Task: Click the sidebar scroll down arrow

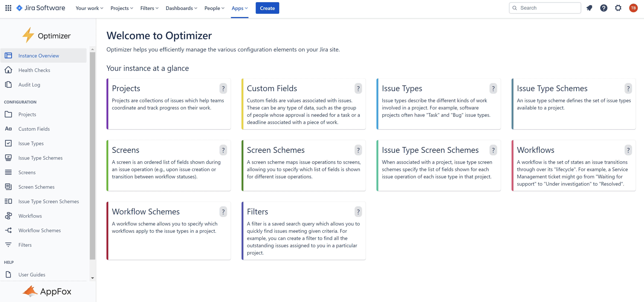Action: click(92, 278)
